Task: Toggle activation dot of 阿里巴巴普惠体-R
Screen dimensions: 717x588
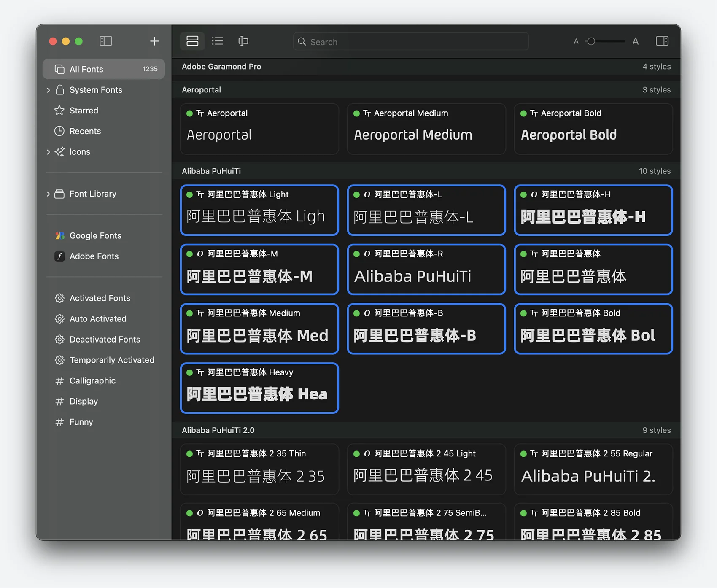Action: pos(356,254)
